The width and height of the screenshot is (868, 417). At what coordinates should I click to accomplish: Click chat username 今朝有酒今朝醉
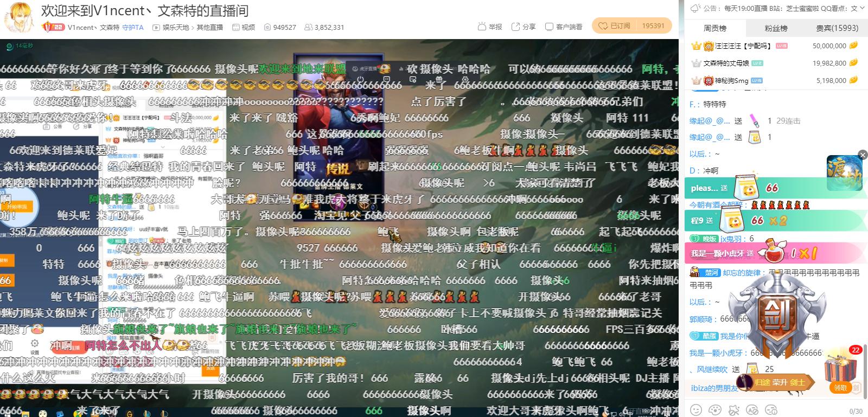coord(716,205)
